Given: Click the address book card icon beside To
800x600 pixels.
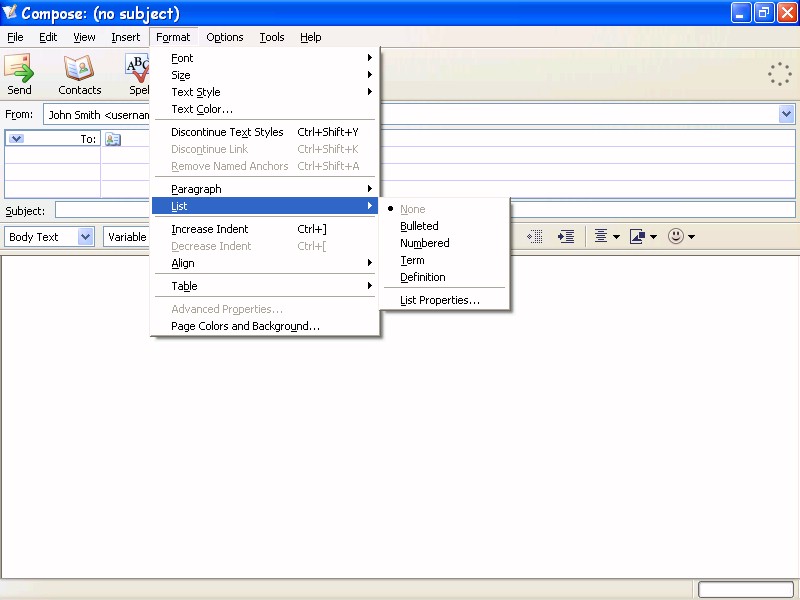Looking at the screenshot, I should (113, 139).
